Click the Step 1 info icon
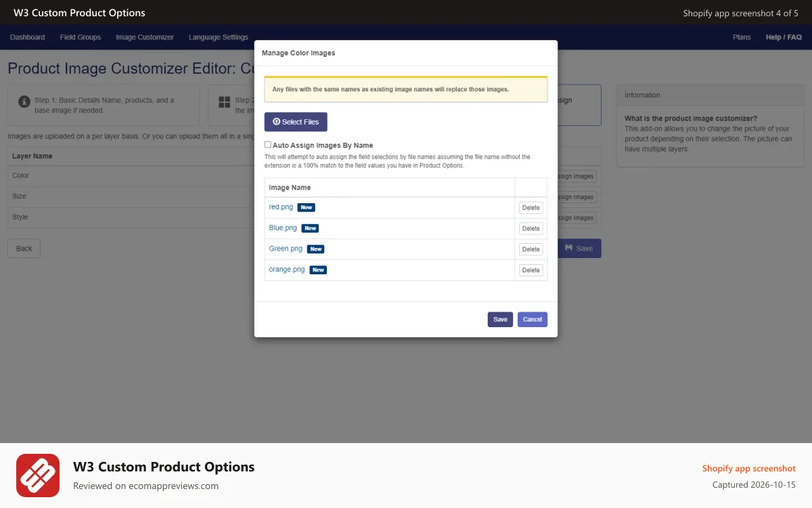The image size is (812, 508). (x=24, y=102)
